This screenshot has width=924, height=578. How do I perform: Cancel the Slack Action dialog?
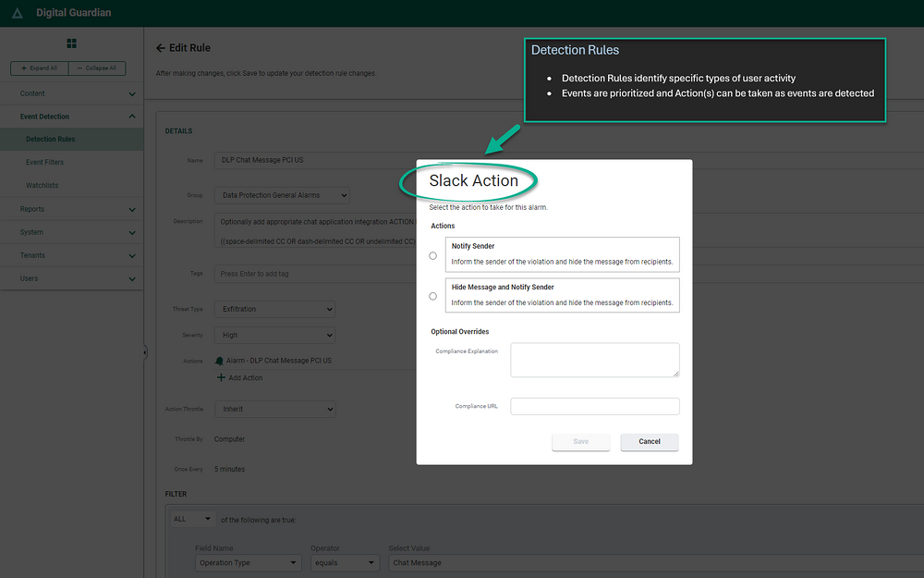(650, 442)
